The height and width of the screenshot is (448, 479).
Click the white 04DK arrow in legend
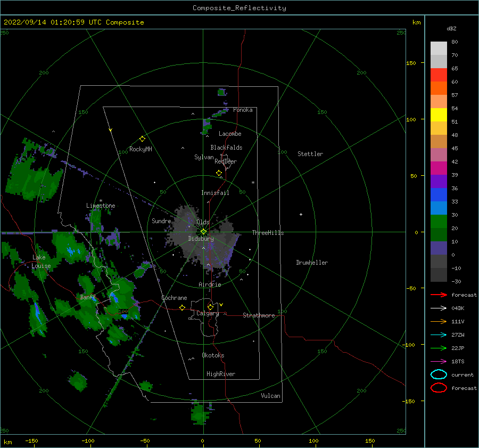coord(439,308)
